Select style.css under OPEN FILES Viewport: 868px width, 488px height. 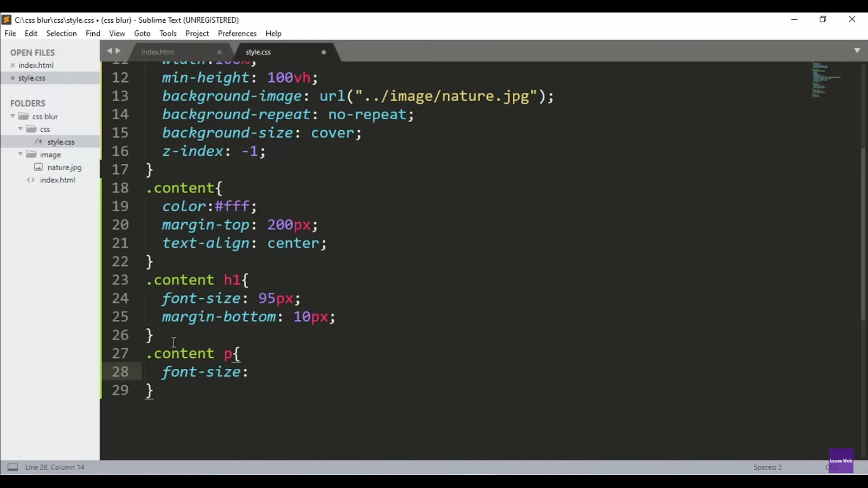pyautogui.click(x=31, y=78)
